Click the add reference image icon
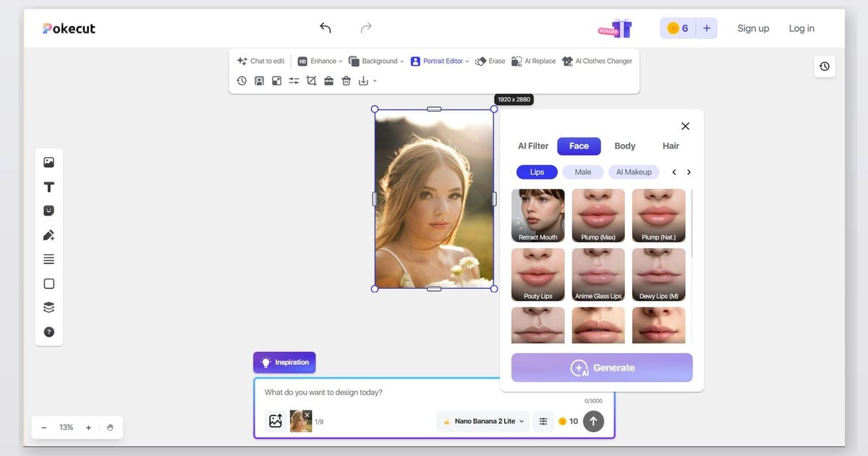Image resolution: width=868 pixels, height=456 pixels. pos(275,421)
